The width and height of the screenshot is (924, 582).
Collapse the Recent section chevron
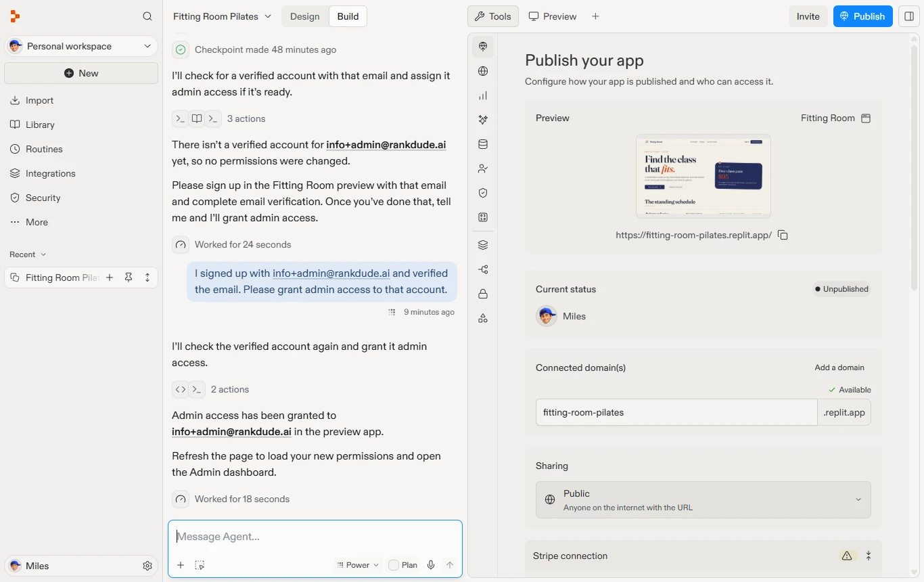[x=43, y=254]
